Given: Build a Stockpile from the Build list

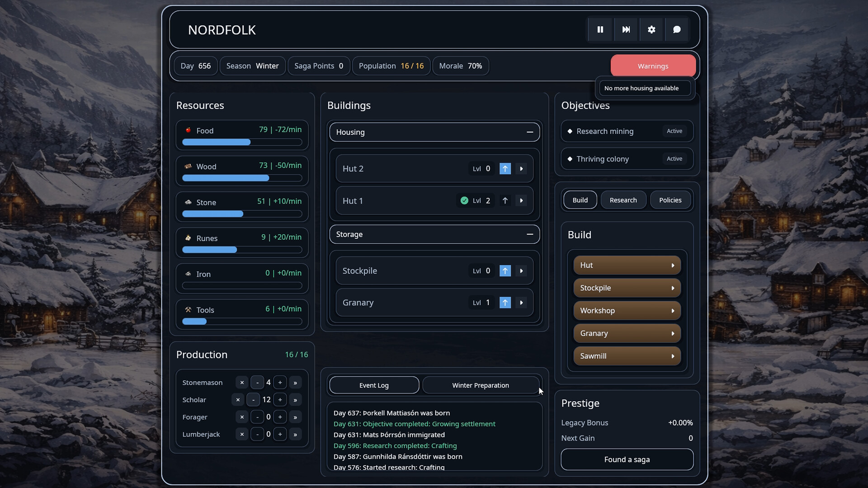Looking at the screenshot, I should (627, 288).
